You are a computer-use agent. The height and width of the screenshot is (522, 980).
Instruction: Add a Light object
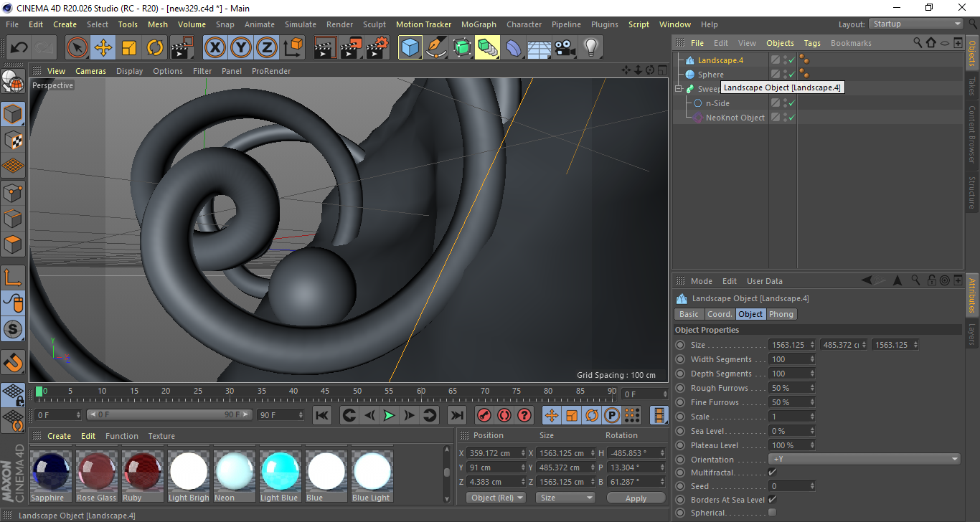click(x=590, y=48)
